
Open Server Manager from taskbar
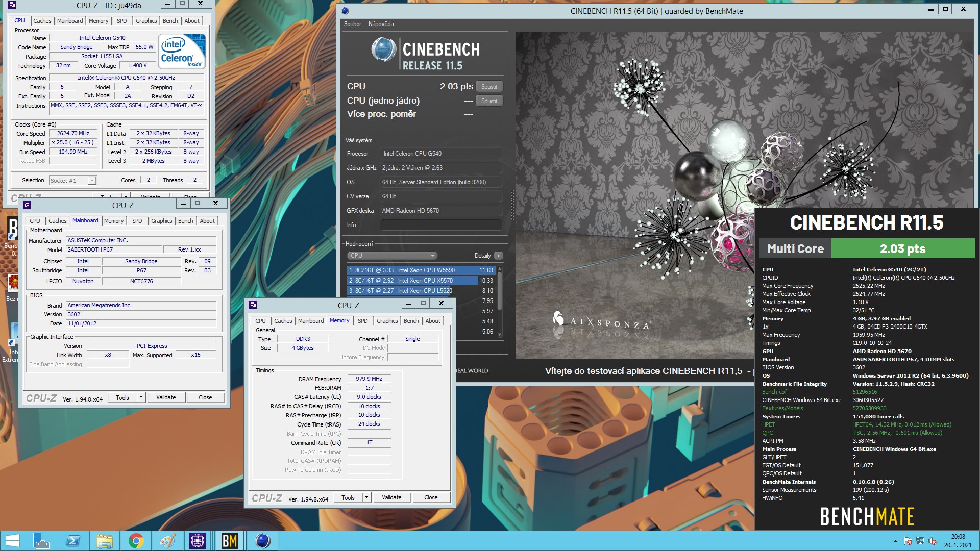41,541
